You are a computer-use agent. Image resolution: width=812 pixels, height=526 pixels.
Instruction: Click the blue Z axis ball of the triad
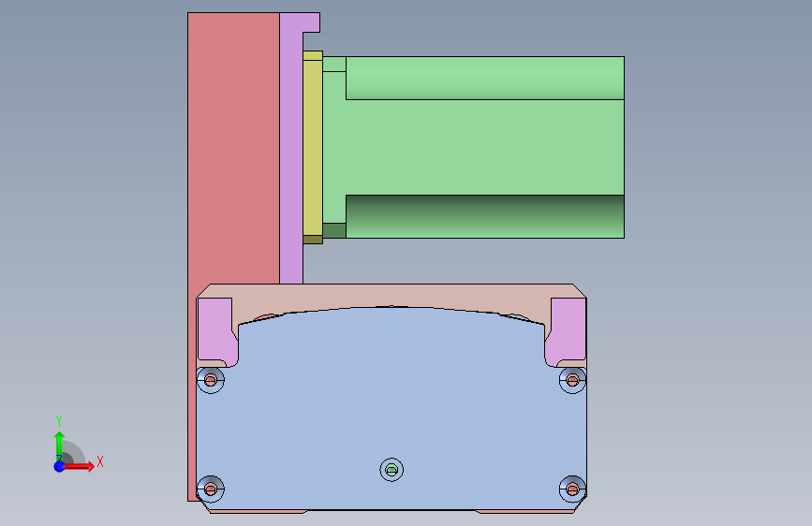[x=60, y=466]
